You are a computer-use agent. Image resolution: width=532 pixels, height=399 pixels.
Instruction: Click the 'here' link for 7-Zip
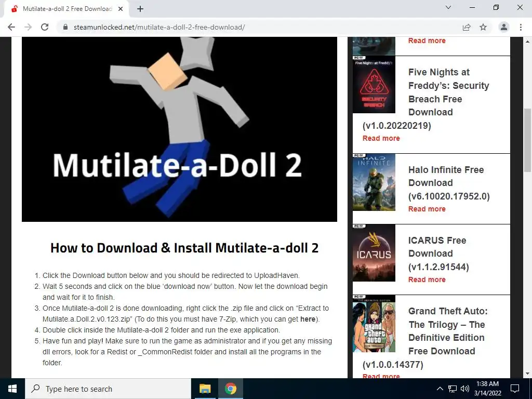tap(308, 320)
